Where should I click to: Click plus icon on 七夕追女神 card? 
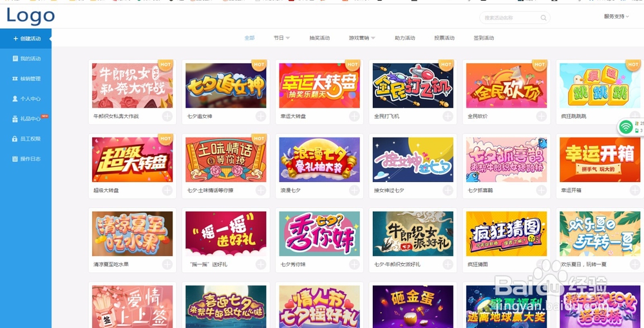point(261,116)
